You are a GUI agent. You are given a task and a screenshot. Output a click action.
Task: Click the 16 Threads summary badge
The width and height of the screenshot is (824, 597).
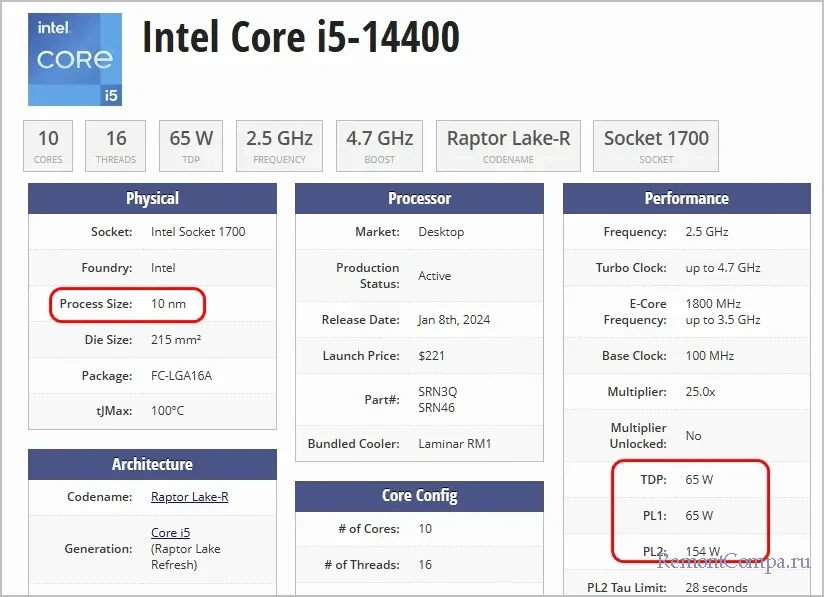point(116,145)
